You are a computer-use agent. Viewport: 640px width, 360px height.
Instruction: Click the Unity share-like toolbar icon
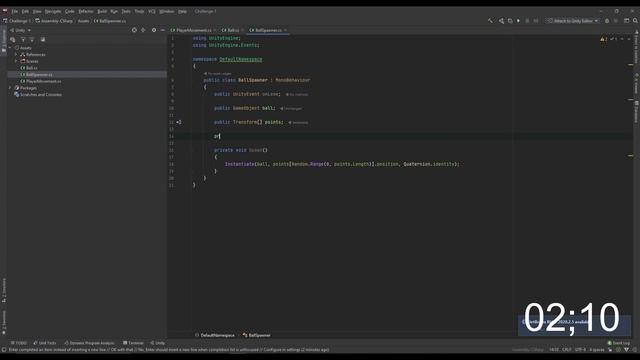tap(501, 21)
